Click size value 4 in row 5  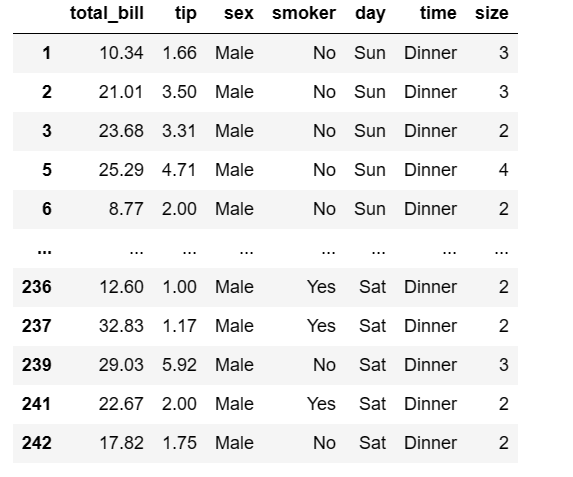pyautogui.click(x=504, y=170)
